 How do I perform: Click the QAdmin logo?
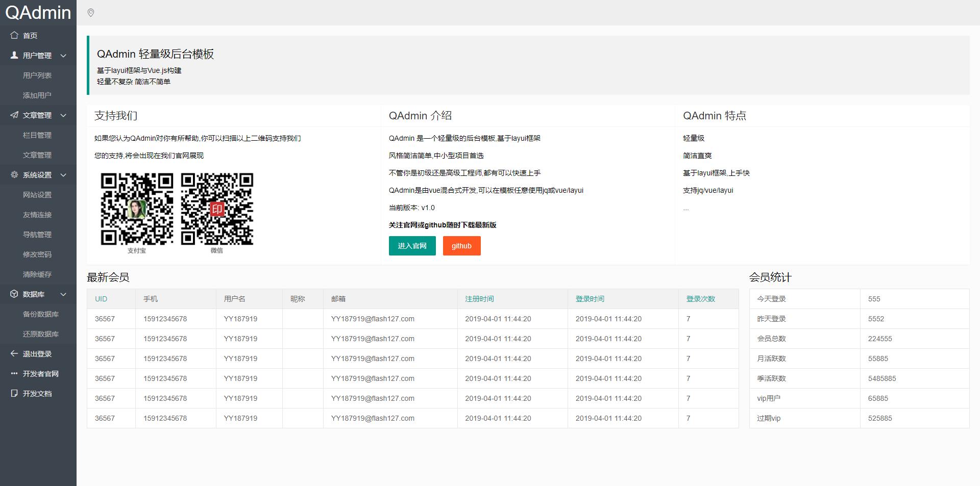tap(38, 12)
